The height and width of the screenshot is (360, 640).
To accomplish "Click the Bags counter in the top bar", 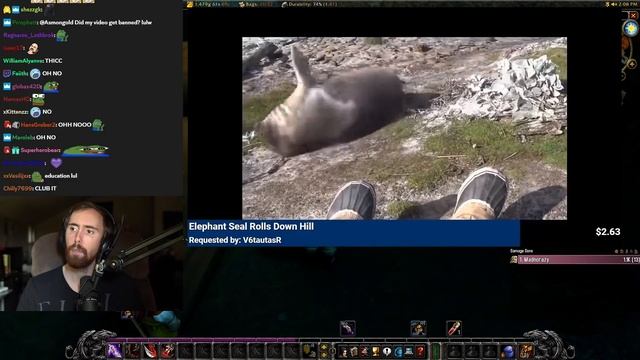I will tap(256, 4).
